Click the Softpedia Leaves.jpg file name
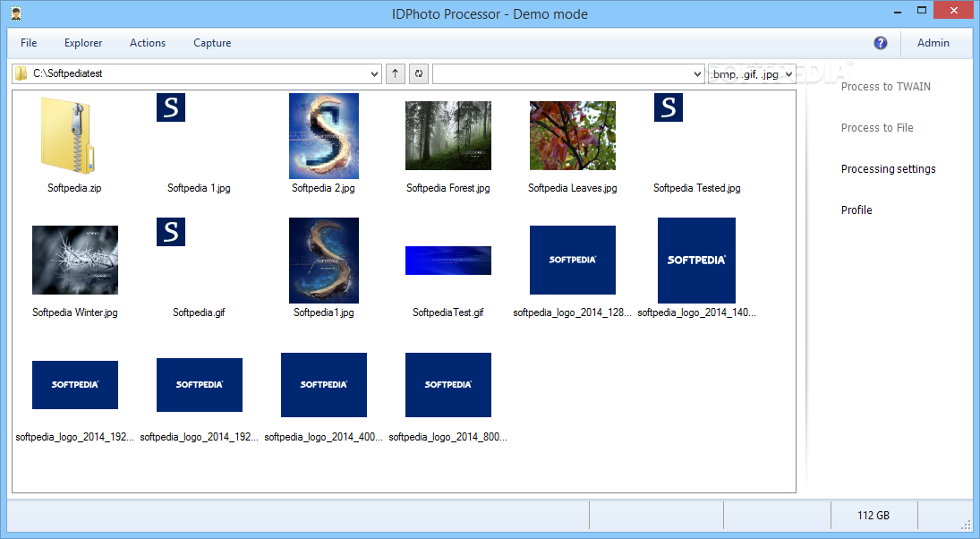Viewport: 980px width, 539px height. (573, 188)
